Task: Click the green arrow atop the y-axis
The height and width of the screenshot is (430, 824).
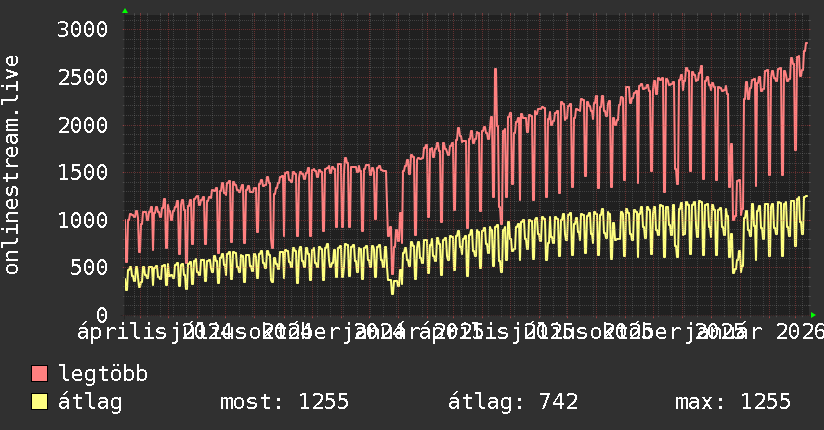Action: (x=125, y=11)
